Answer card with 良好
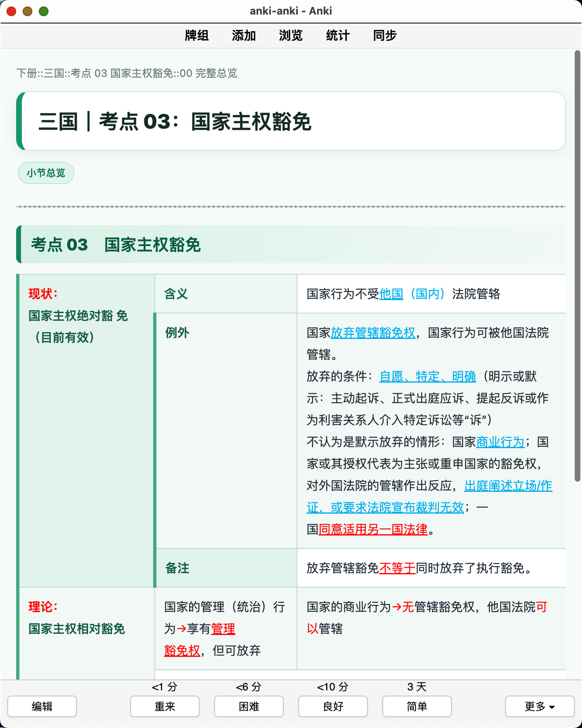 coord(333,706)
